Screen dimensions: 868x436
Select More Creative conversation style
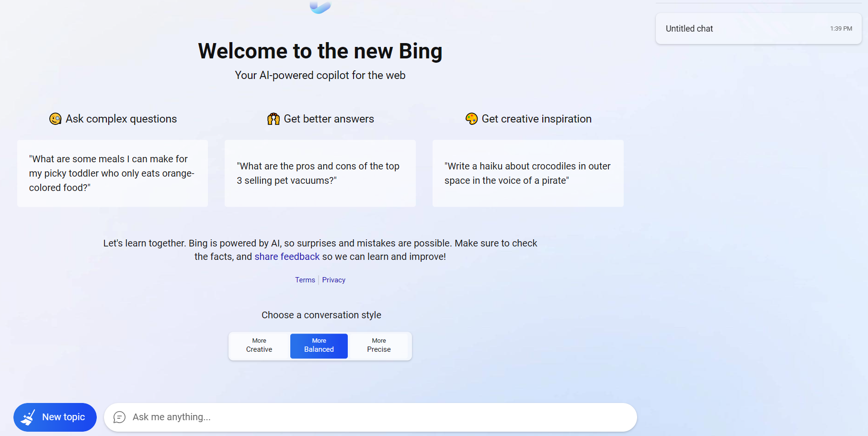259,346
